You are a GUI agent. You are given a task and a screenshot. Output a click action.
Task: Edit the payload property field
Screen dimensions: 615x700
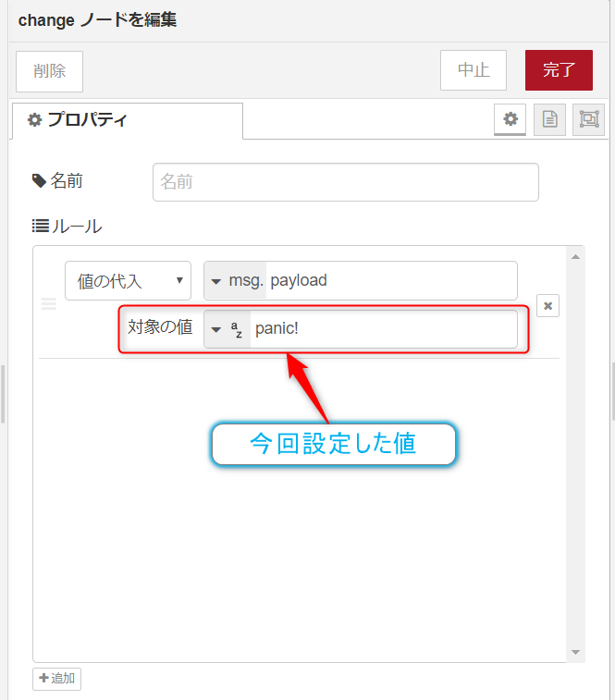(x=392, y=281)
